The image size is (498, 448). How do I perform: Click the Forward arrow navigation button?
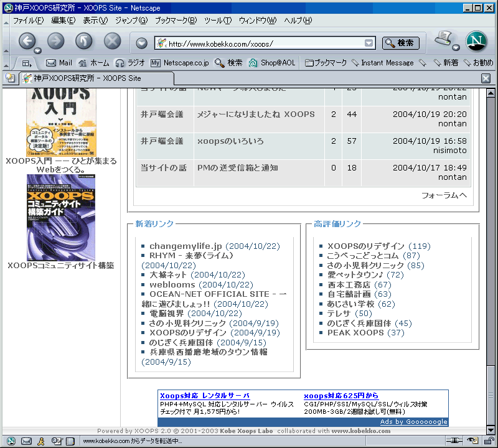coord(55,41)
